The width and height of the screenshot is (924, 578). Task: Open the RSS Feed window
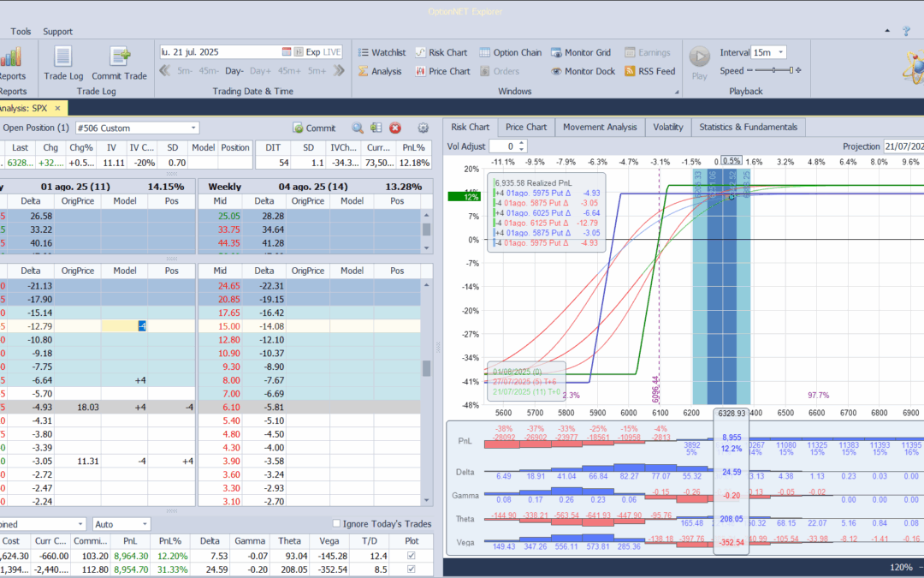point(649,71)
